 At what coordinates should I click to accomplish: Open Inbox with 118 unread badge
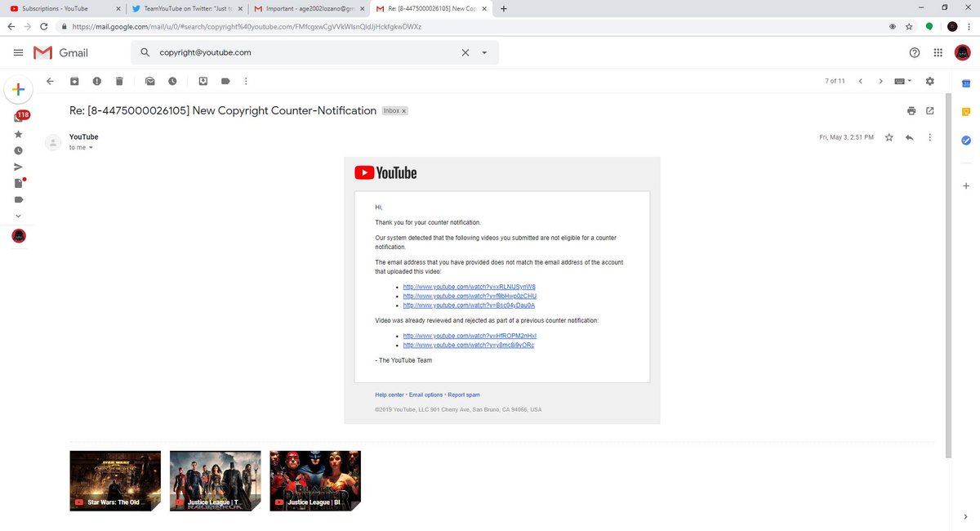pos(20,116)
